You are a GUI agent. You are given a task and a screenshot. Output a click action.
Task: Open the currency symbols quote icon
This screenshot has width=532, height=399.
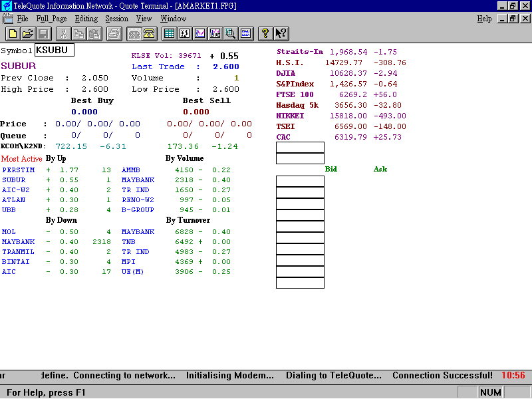click(x=185, y=34)
